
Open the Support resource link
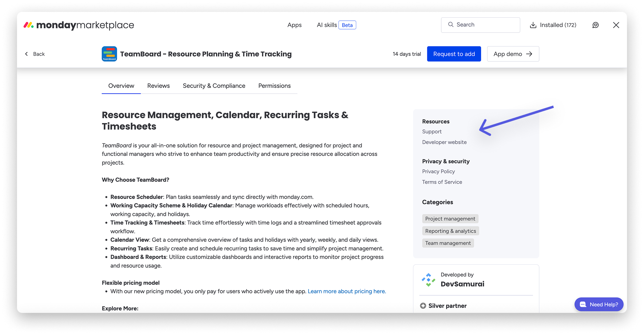(432, 132)
